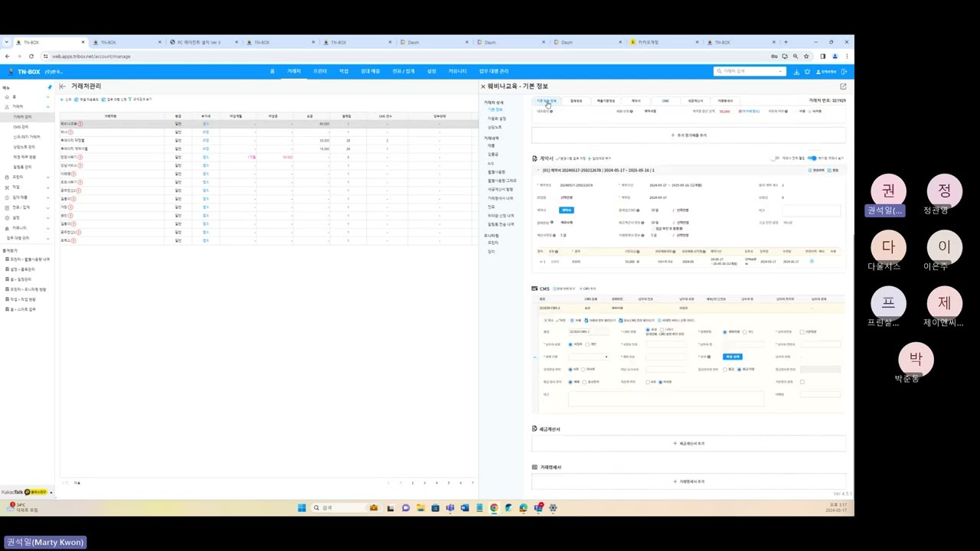Tick the checkbox in the right column above the last CMS input
980x551 pixels.
(x=802, y=382)
